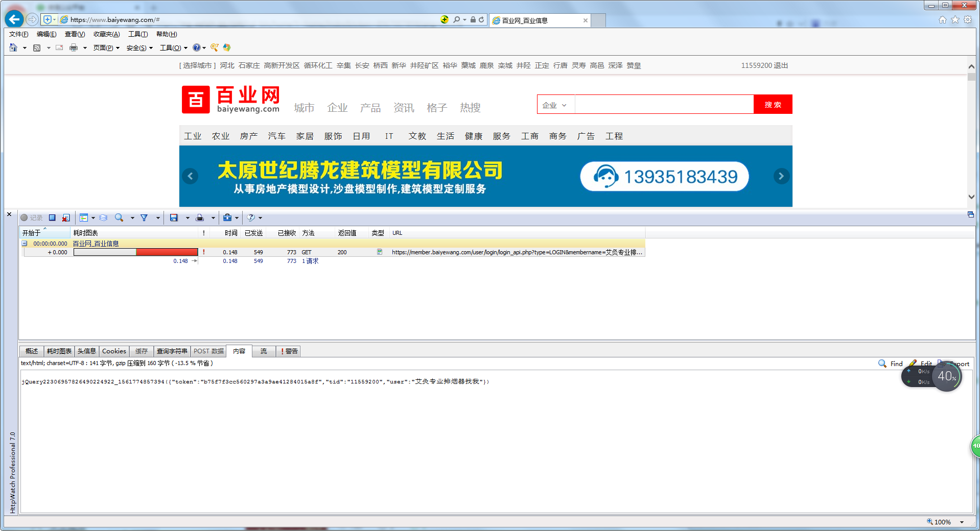This screenshot has width=980, height=531.
Task: Click the website search input field
Action: coord(664,105)
